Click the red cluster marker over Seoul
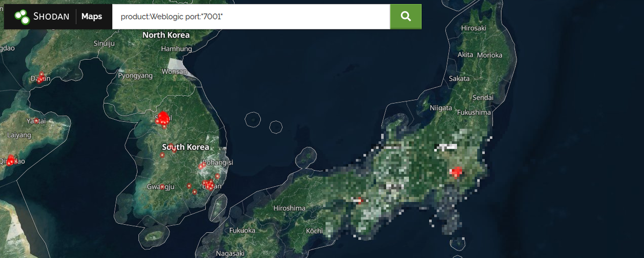 (163, 120)
